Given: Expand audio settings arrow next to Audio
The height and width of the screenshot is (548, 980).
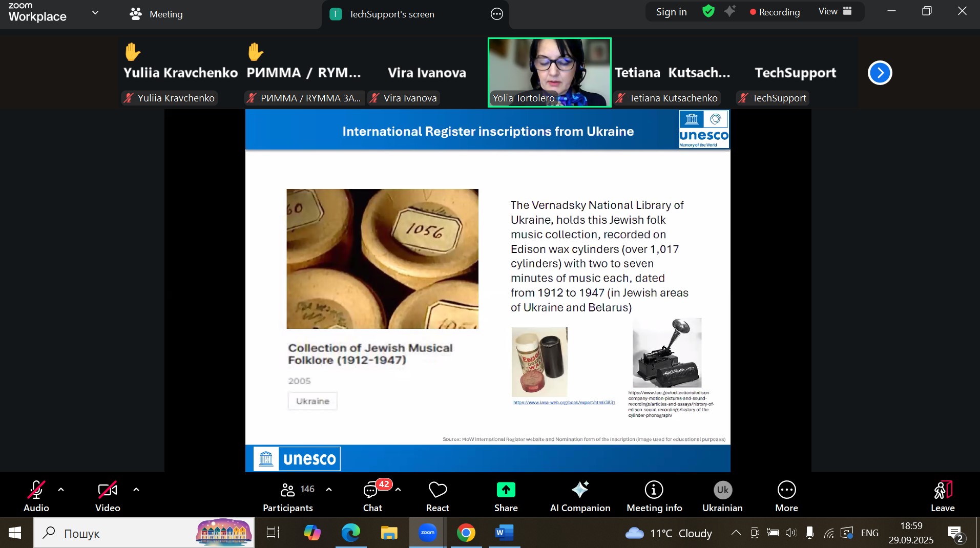Looking at the screenshot, I should click(x=61, y=490).
